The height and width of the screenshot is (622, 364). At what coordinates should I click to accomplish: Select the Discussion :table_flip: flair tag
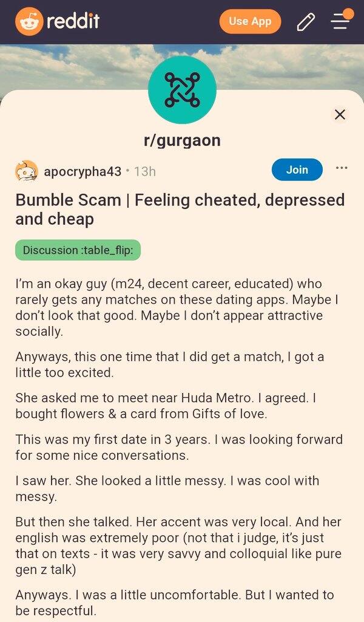(78, 250)
